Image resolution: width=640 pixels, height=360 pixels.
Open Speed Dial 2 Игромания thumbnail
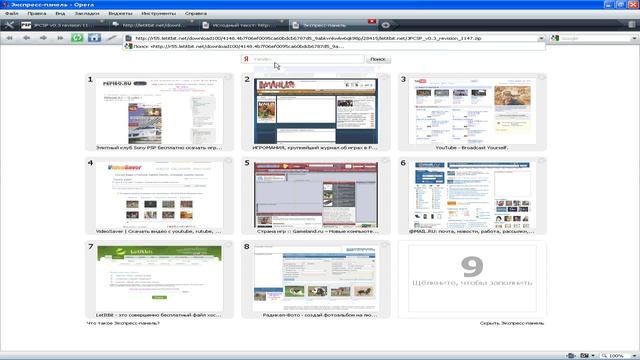316,111
